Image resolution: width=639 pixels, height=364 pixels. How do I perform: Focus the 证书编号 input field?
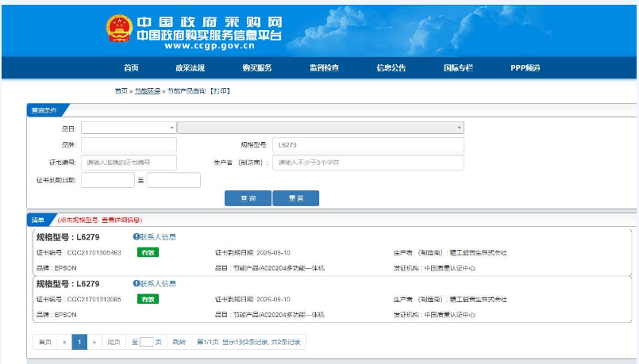pyautogui.click(x=128, y=163)
